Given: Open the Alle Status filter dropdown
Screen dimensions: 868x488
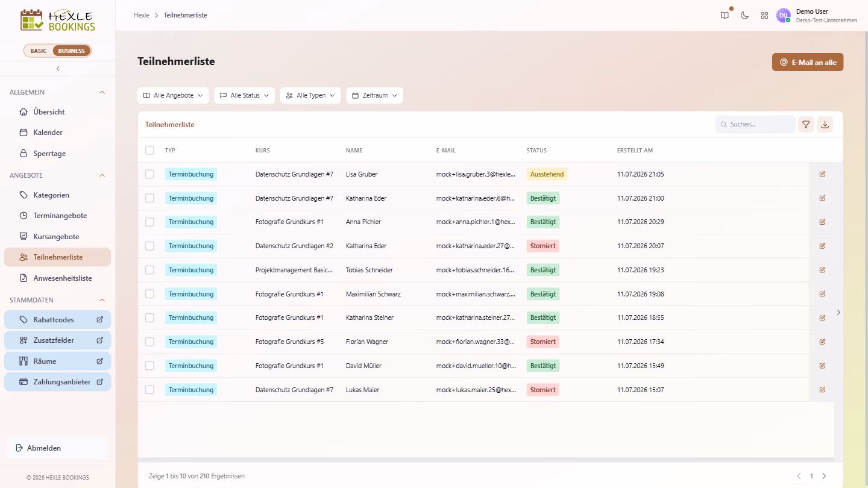Looking at the screenshot, I should coord(245,95).
